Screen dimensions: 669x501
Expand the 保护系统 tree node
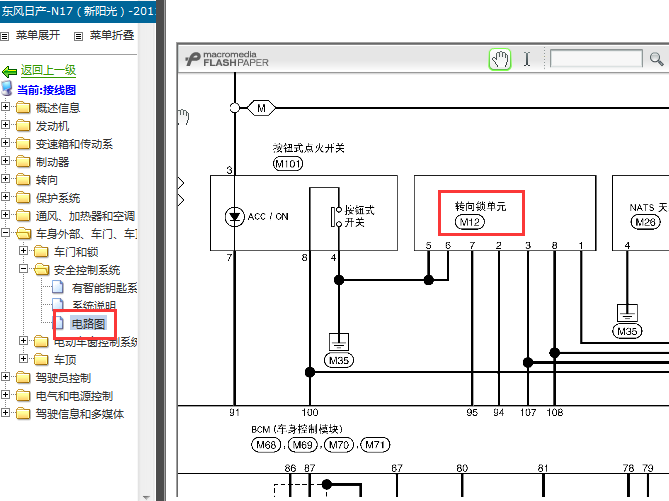5,196
